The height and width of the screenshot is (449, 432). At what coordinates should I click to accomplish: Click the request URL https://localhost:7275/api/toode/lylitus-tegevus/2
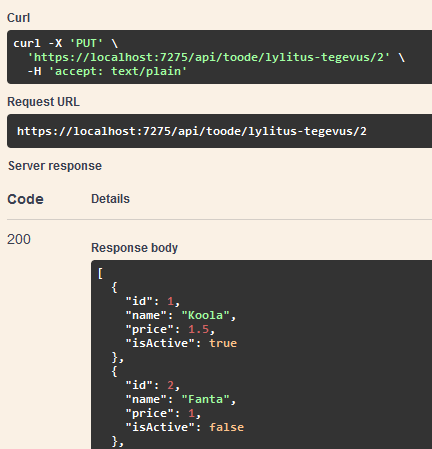(192, 131)
